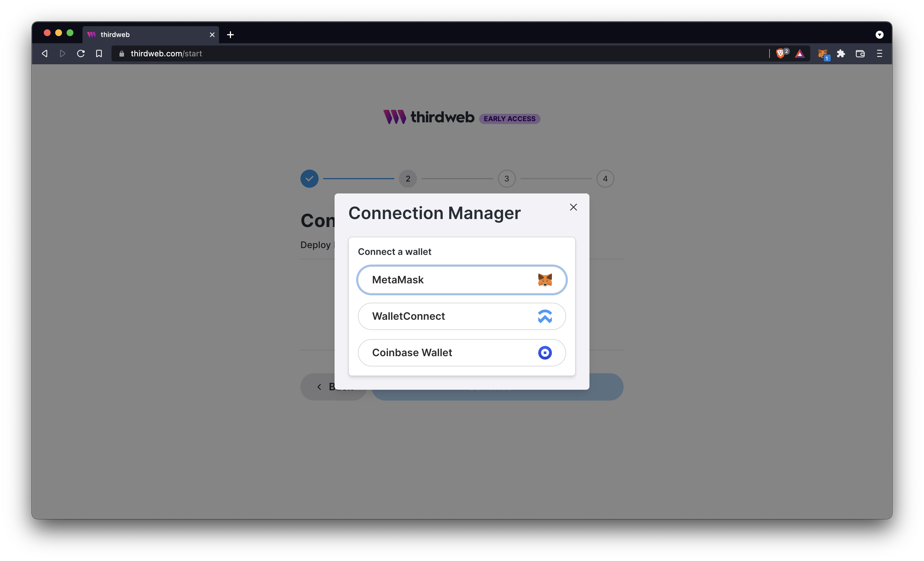Open the MetaMask browser extension
The width and height of the screenshot is (924, 561).
tap(823, 54)
